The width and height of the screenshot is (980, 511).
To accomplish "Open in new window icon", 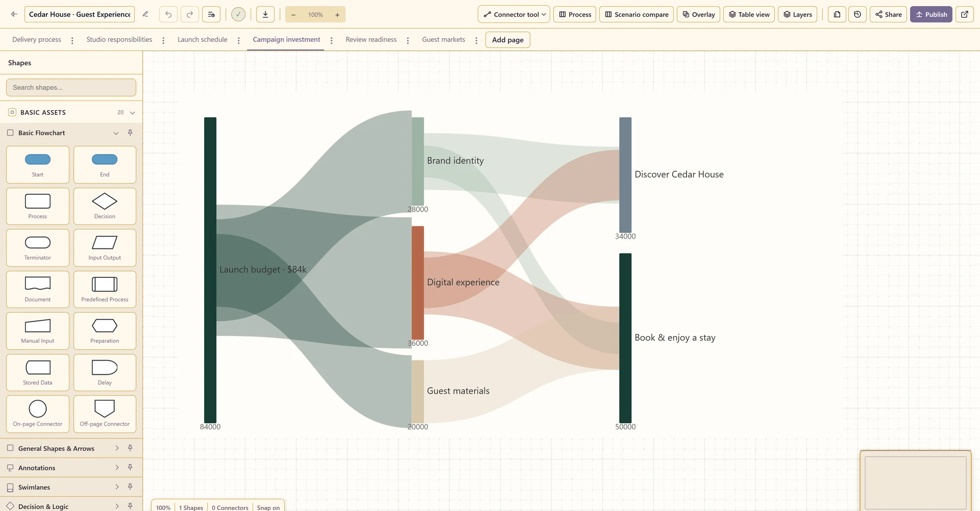I will point(965,14).
